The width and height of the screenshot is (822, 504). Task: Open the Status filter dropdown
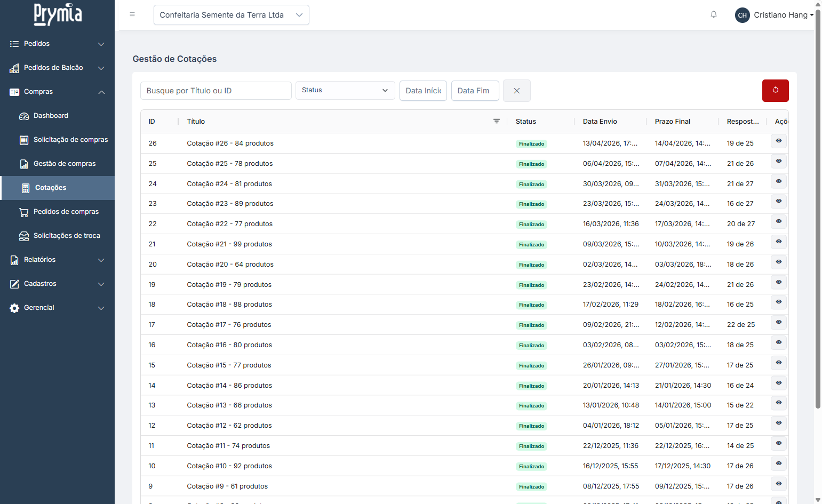pos(345,90)
